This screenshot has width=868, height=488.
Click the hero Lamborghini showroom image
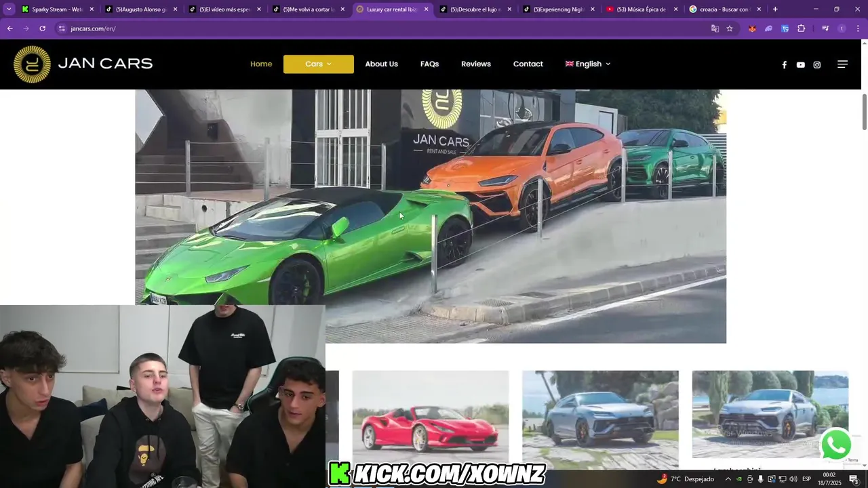431,216
